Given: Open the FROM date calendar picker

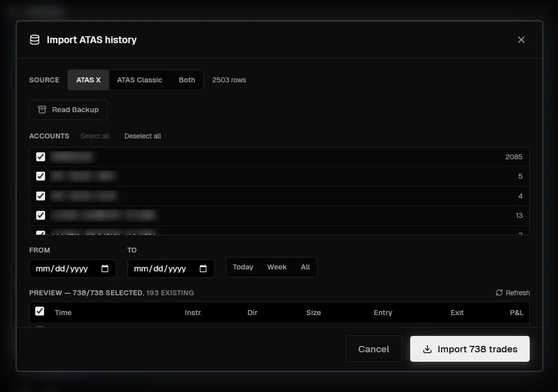Looking at the screenshot, I should tap(105, 268).
